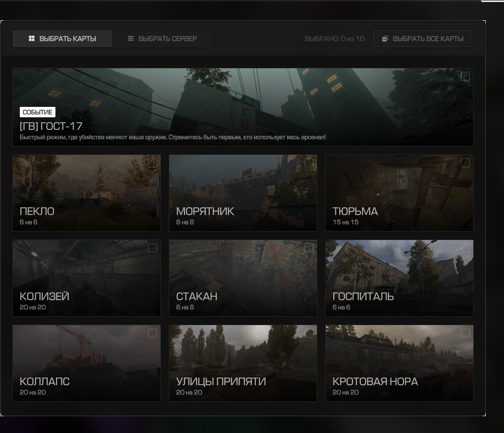The image size is (504, 433).
Task: Click the ВЫБРАНО: 0 из 10 counter
Action: pos(335,39)
